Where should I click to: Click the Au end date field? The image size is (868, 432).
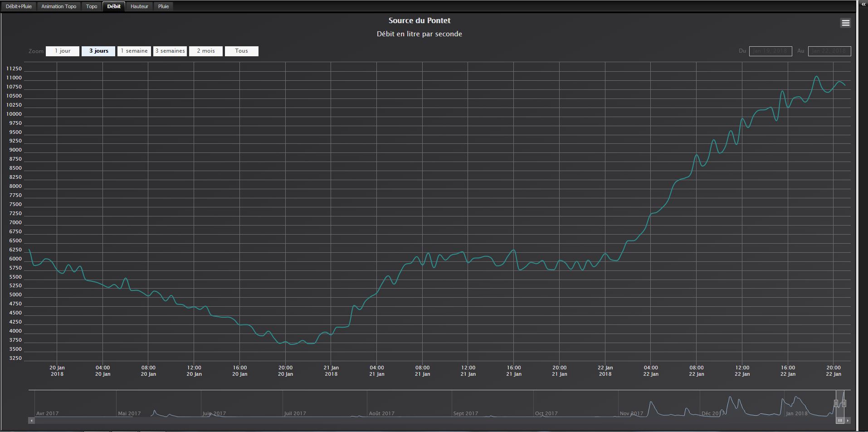(x=829, y=51)
